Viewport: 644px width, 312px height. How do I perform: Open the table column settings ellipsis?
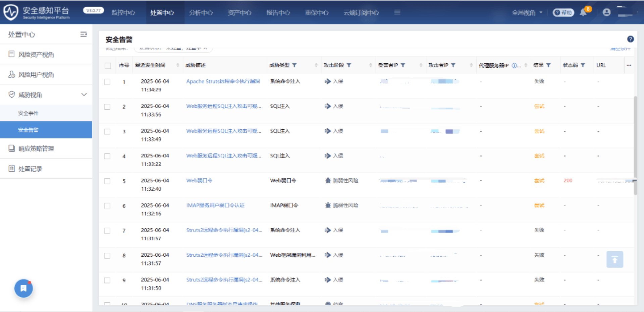coord(629,65)
